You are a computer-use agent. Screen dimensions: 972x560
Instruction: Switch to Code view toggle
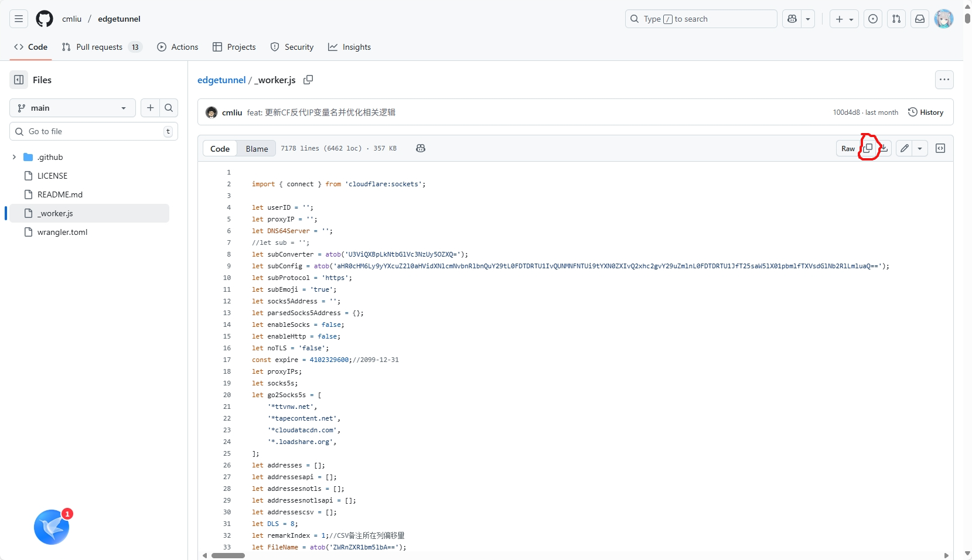click(220, 148)
